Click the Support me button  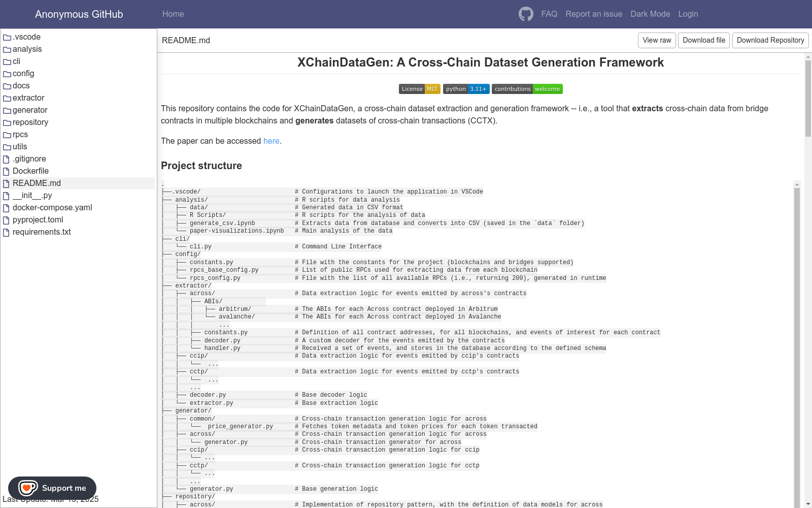(x=52, y=488)
